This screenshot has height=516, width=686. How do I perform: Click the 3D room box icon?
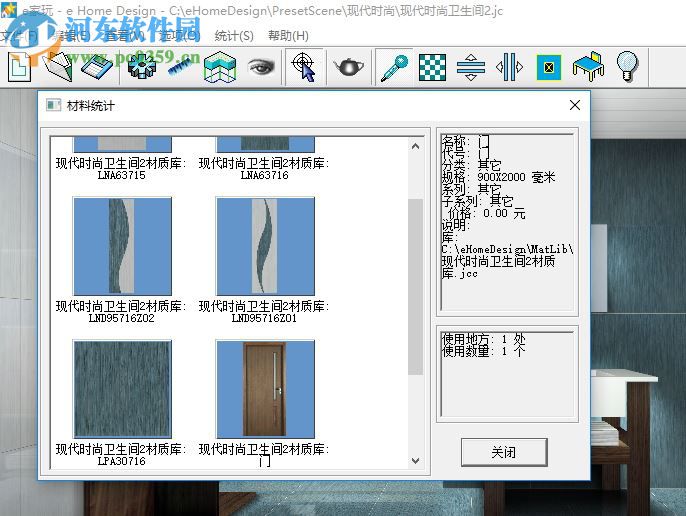(219, 67)
